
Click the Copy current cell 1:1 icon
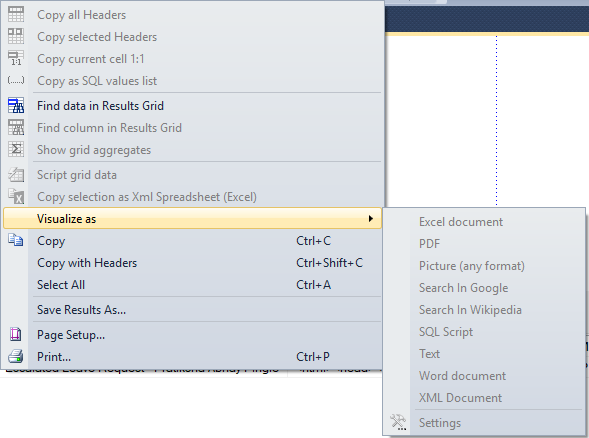[16, 58]
